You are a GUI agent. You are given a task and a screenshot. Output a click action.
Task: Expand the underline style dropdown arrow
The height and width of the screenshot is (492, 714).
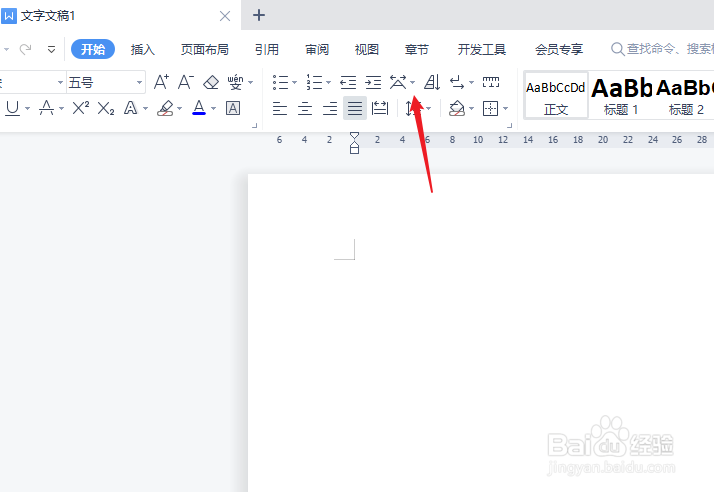(27, 108)
